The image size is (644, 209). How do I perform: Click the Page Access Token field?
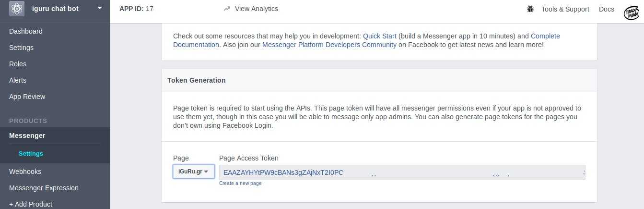click(402, 172)
